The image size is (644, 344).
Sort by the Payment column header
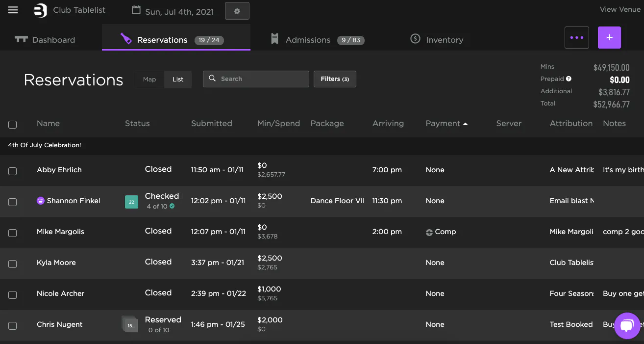pyautogui.click(x=443, y=124)
